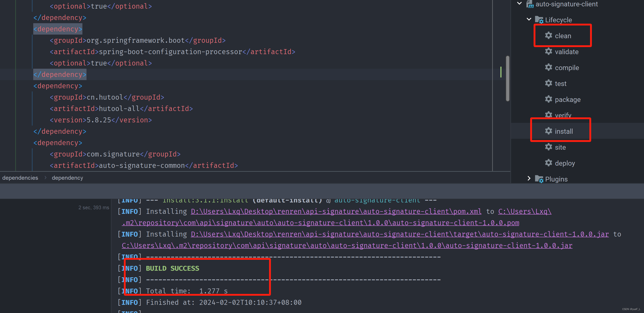Viewport: 644px width, 313px height.
Task: Run the verify lifecycle phase
Action: click(x=563, y=115)
